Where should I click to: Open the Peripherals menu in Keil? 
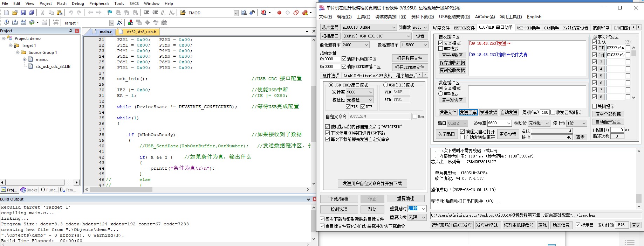(x=99, y=3)
